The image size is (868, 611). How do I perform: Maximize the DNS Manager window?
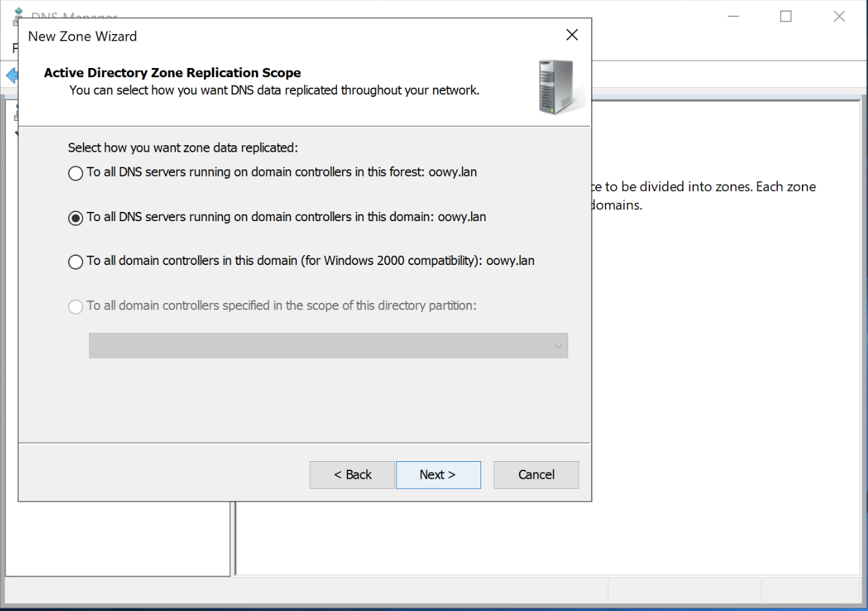786,16
